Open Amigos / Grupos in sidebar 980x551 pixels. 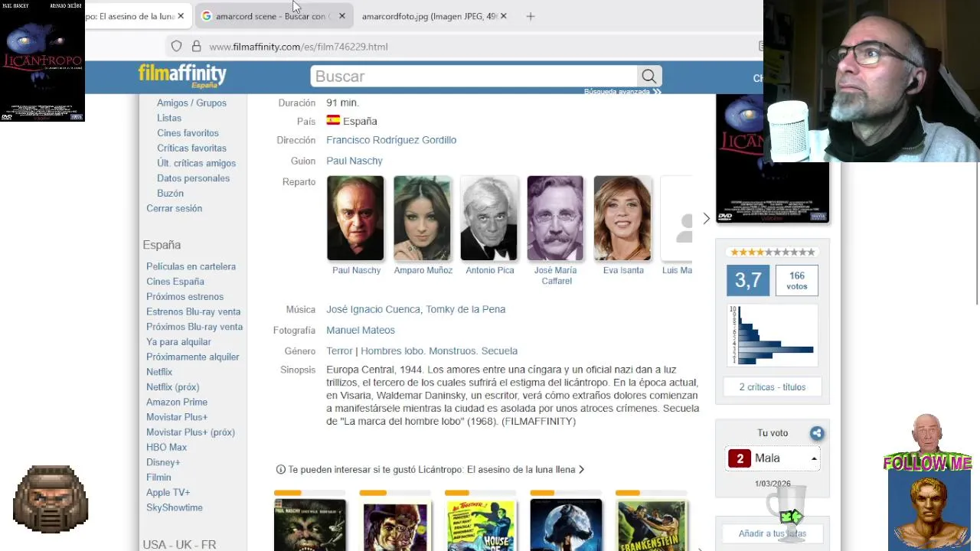(191, 103)
